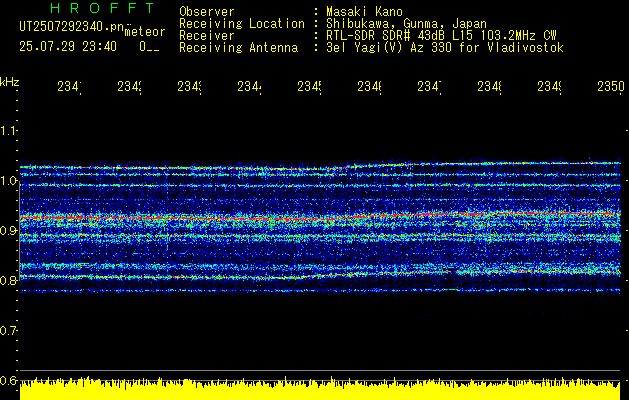This screenshot has height=400, width=629.
Task: Click the Receiving Antenna label
Action: [x=238, y=48]
